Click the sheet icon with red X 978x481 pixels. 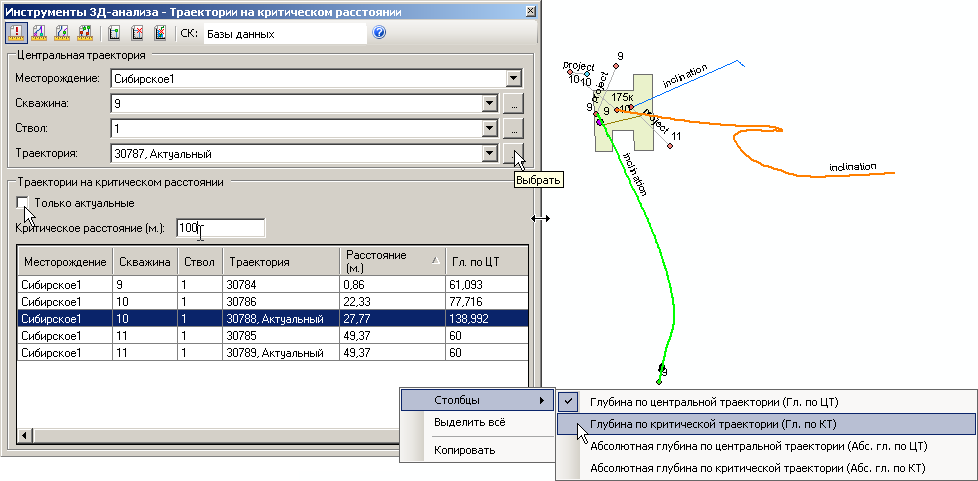point(138,33)
